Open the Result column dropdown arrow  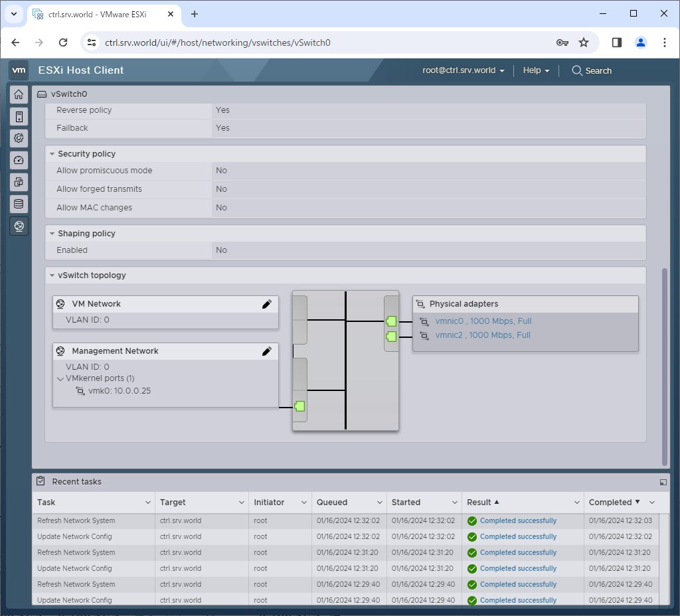click(x=577, y=502)
